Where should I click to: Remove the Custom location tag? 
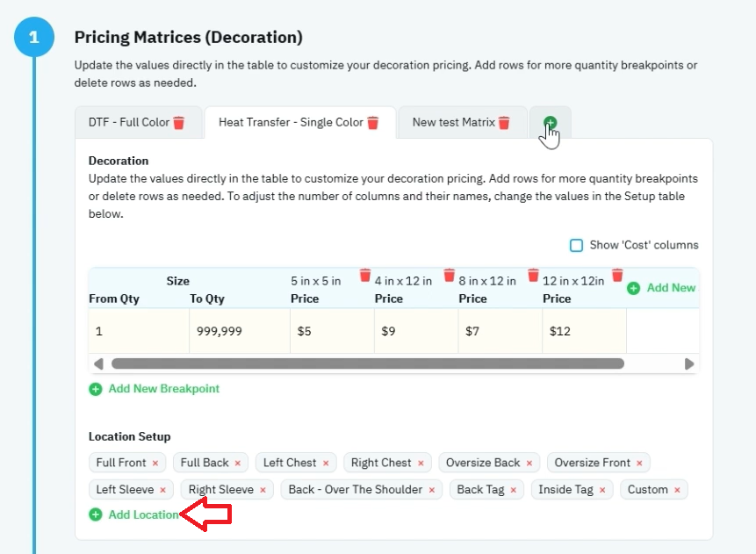point(677,490)
